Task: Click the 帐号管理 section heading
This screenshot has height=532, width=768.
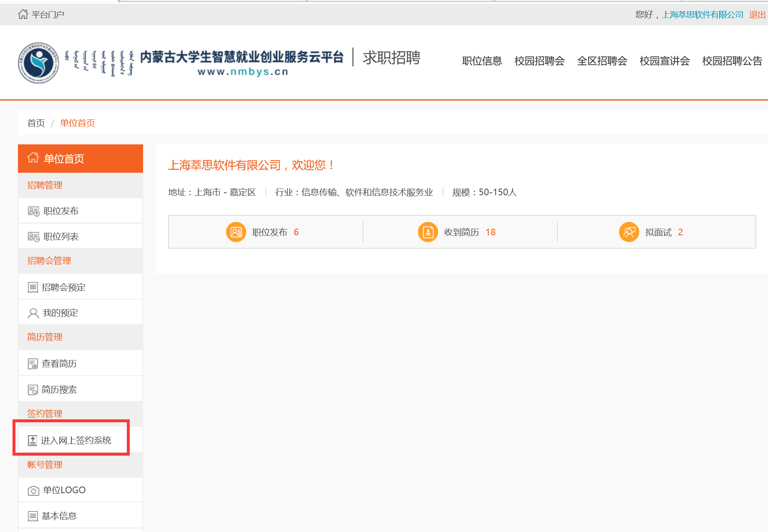Action: 45,465
